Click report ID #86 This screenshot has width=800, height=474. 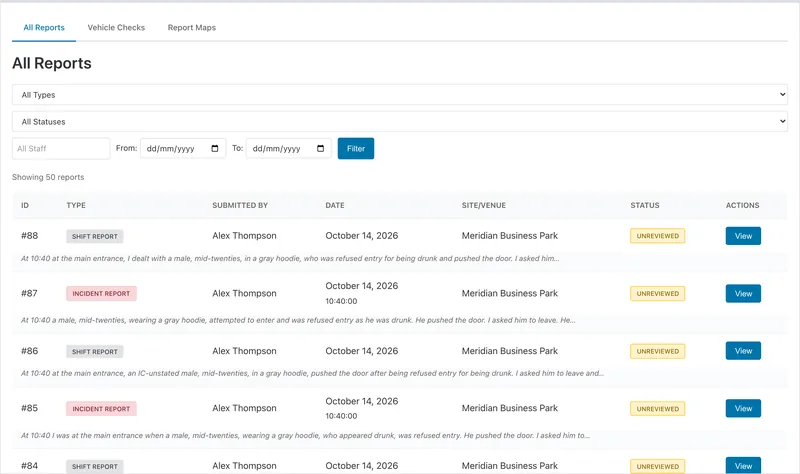click(30, 351)
